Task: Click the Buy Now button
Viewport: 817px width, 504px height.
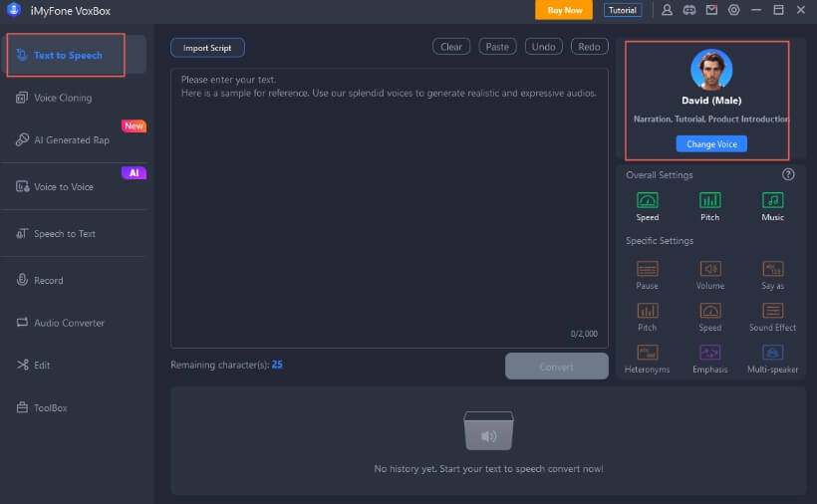Action: click(x=564, y=10)
